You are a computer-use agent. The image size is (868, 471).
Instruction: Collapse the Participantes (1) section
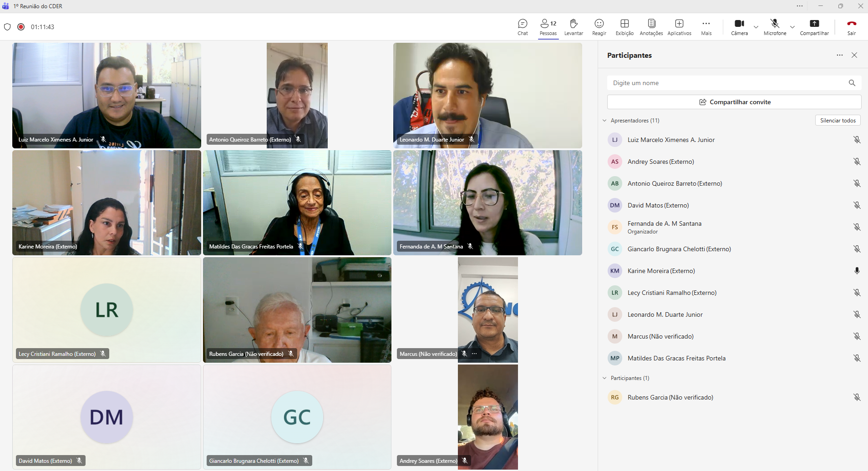coord(604,378)
